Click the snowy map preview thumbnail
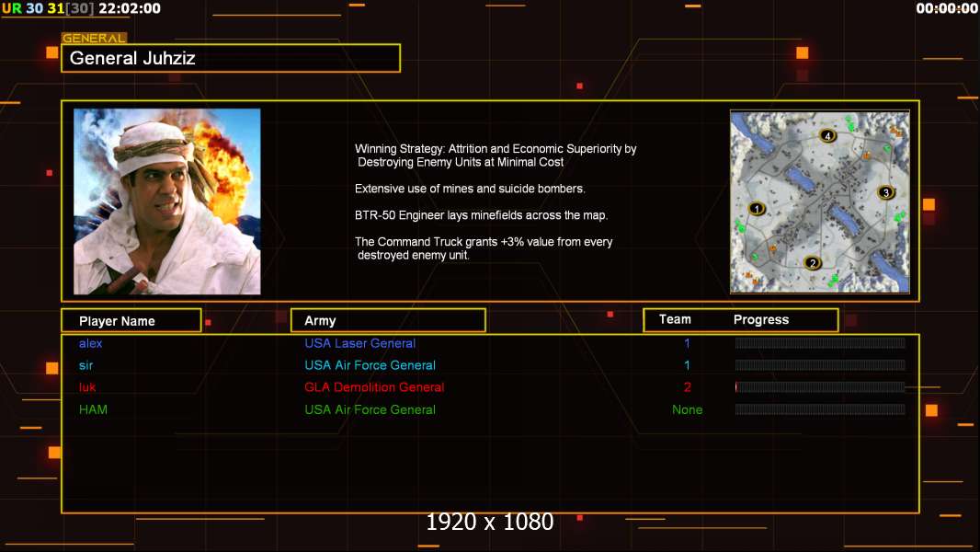 click(820, 201)
